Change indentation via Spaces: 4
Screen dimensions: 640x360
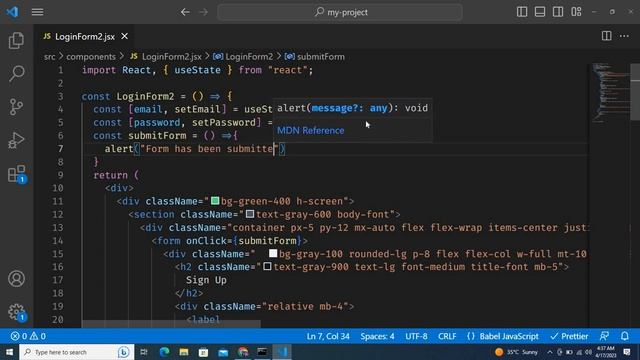tap(377, 336)
